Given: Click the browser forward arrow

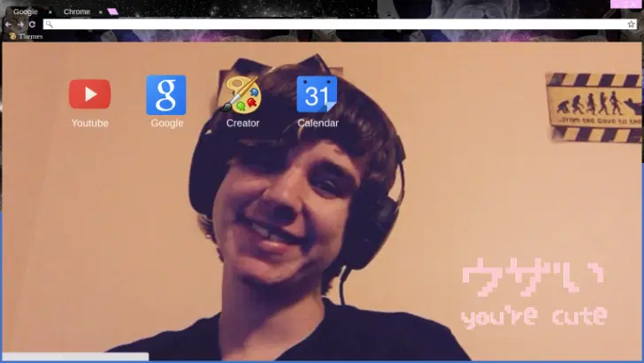Looking at the screenshot, I should click(x=20, y=24).
